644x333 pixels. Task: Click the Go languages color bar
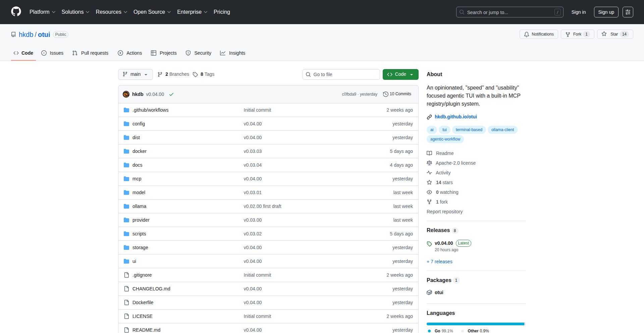tap(475, 324)
